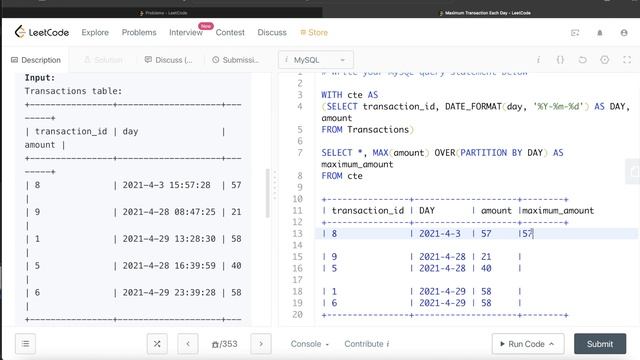Click the panel splitter drag handle
Image resolution: width=640 pixels, height=360 pixels.
point(275,185)
